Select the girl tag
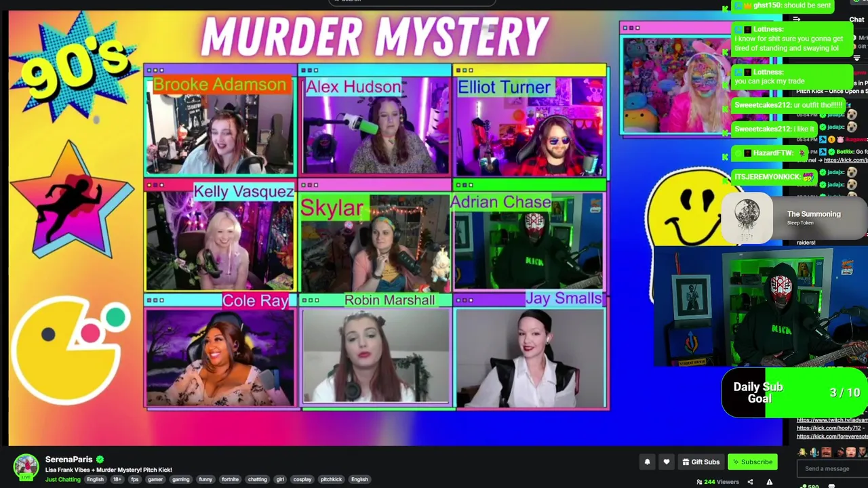The image size is (868, 488). coord(280,479)
